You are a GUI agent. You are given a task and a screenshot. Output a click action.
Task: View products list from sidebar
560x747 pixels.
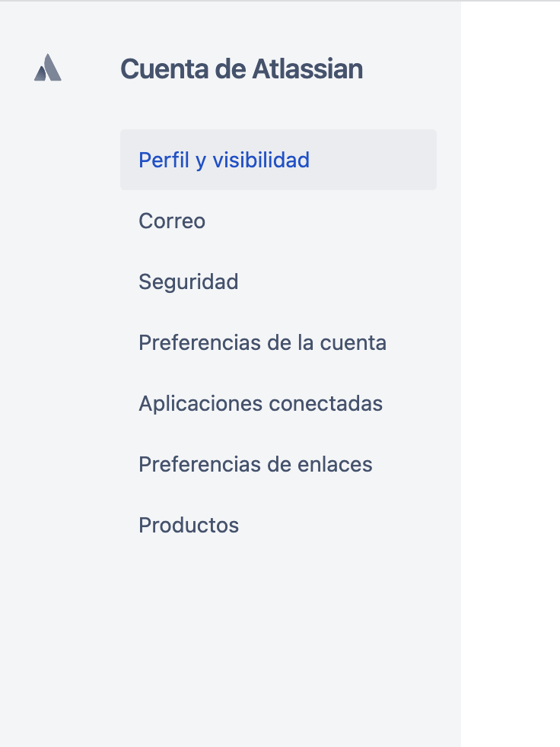pyautogui.click(x=189, y=526)
